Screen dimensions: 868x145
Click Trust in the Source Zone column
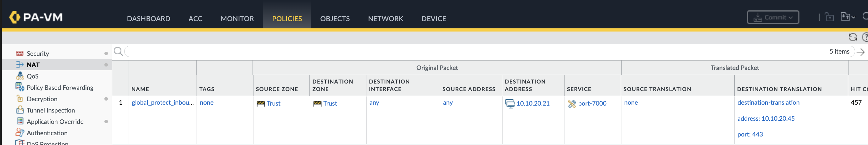[273, 103]
